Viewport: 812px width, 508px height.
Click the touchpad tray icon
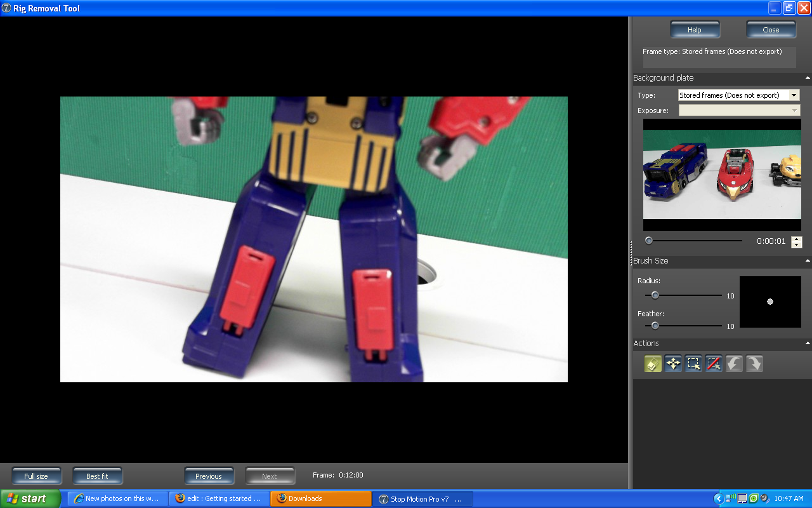(x=742, y=498)
